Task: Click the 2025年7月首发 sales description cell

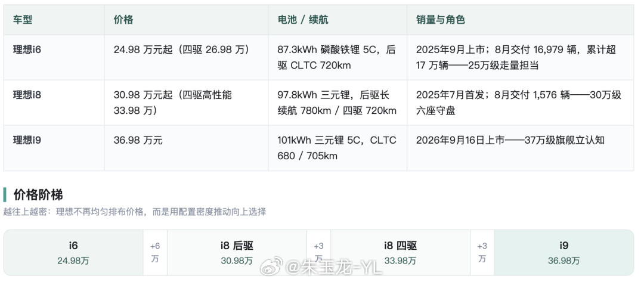Action: coord(520,103)
